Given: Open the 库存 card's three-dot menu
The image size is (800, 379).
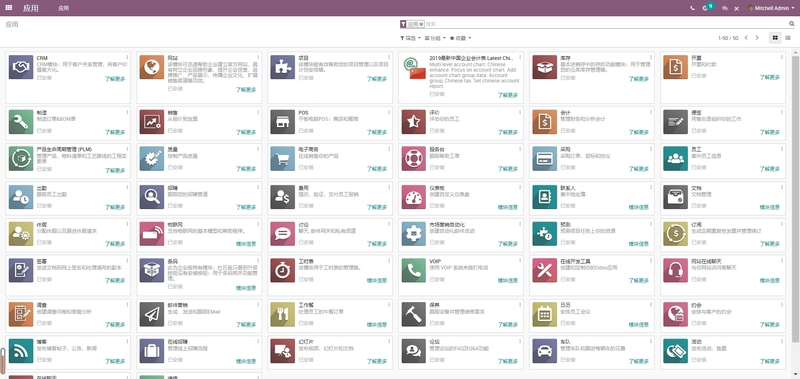Looking at the screenshot, I should click(x=651, y=57).
